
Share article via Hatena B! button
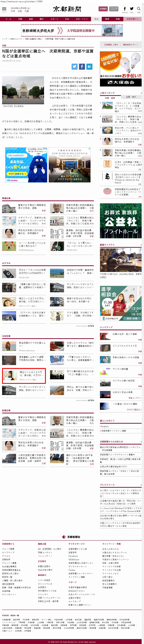coord(89,66)
